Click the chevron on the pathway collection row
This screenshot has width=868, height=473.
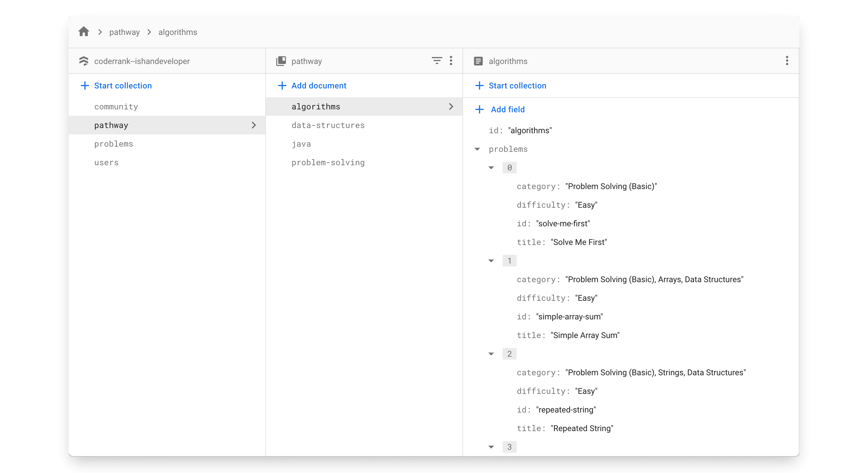pyautogui.click(x=254, y=125)
